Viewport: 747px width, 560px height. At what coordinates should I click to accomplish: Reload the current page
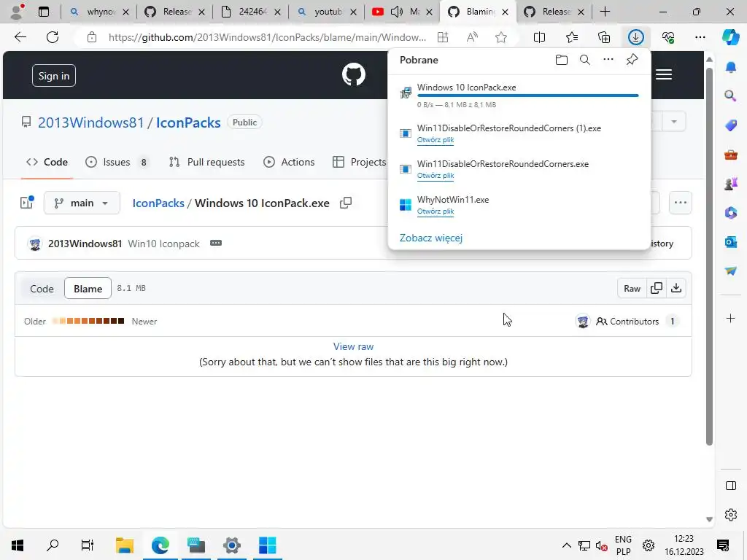click(53, 37)
